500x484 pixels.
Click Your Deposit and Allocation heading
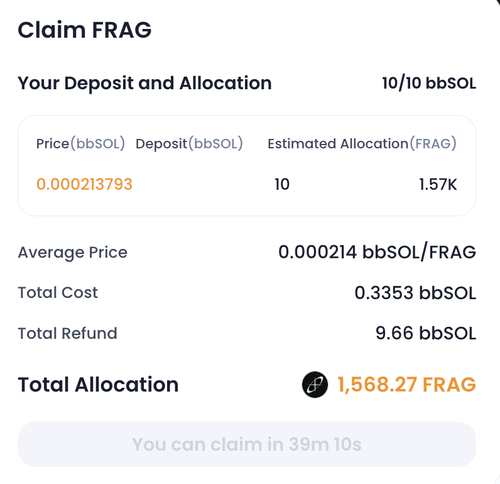(x=145, y=83)
